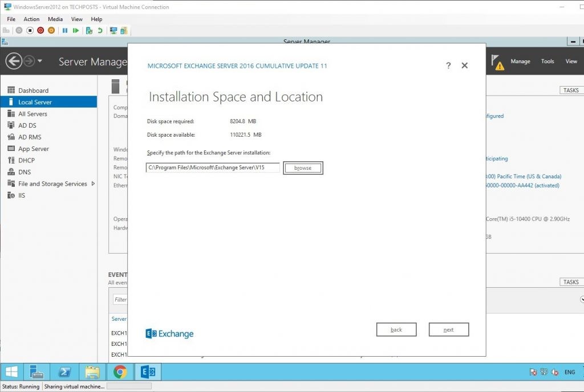Click the grey Start VM toolbar icon
Viewport: 584px width, 392px height.
point(19,31)
